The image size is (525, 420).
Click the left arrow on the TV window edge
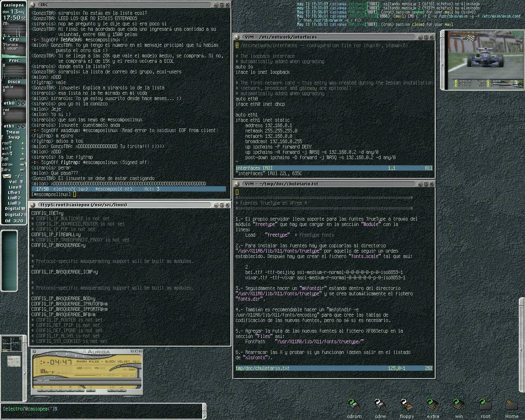(x=443, y=65)
